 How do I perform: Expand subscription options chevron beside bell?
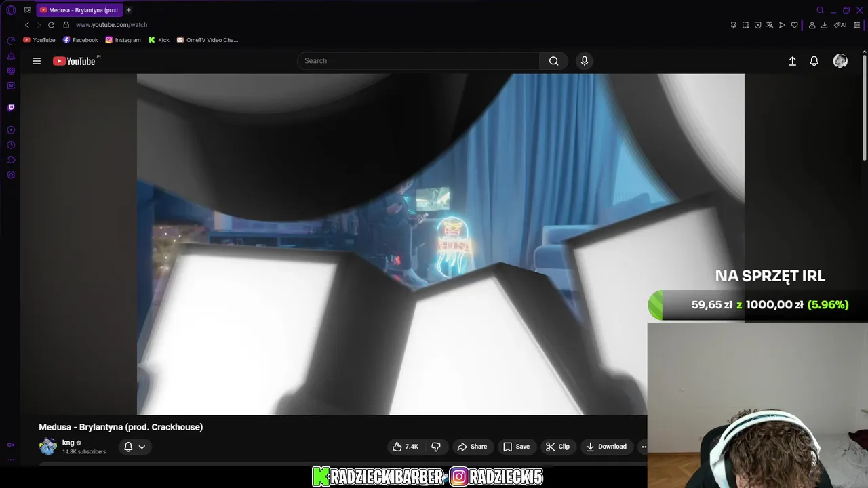tap(142, 447)
